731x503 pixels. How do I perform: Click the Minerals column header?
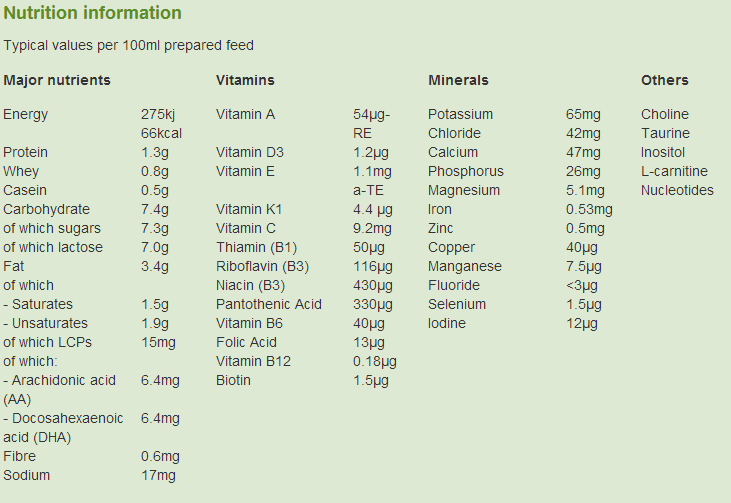458,81
